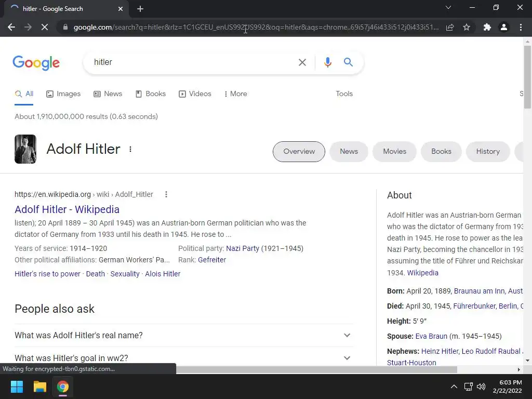Open the tab search chevron in title bar
Viewport: 532px width, 399px height.
[448, 7]
